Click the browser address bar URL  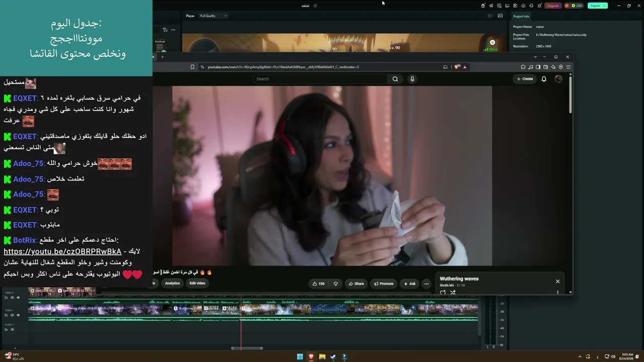[x=283, y=67]
